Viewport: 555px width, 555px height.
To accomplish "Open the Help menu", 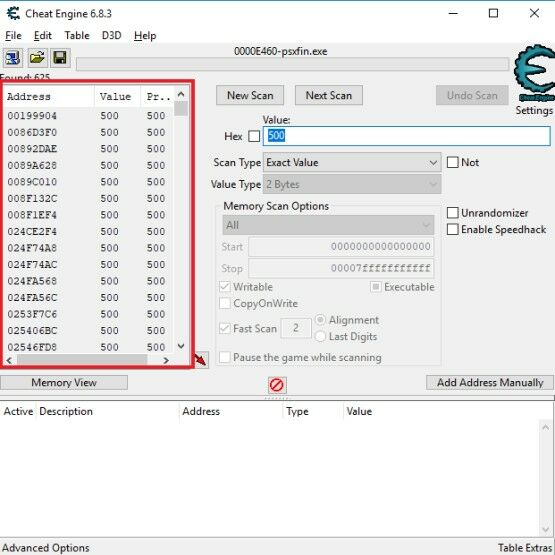I will click(x=145, y=36).
